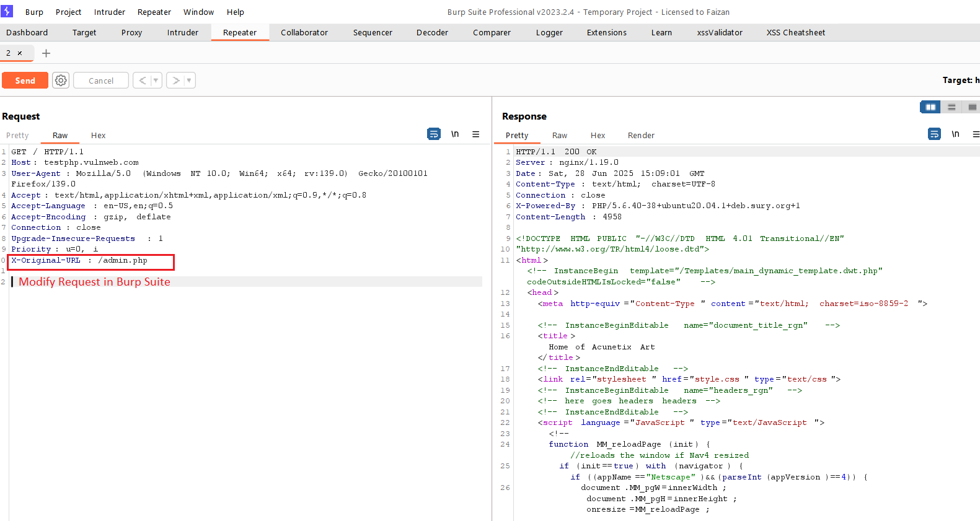Viewport: 980px width, 521px height.
Task: Click the X-Powered-By response header line
Action: (658, 206)
